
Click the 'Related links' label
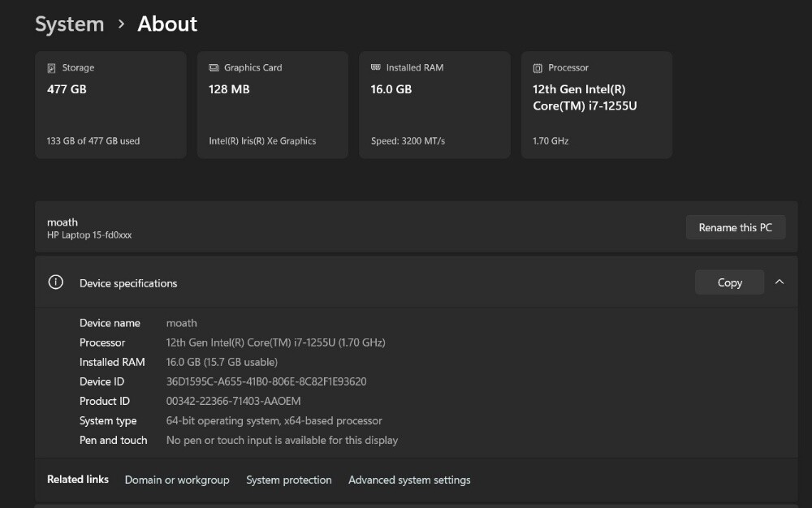(78, 480)
